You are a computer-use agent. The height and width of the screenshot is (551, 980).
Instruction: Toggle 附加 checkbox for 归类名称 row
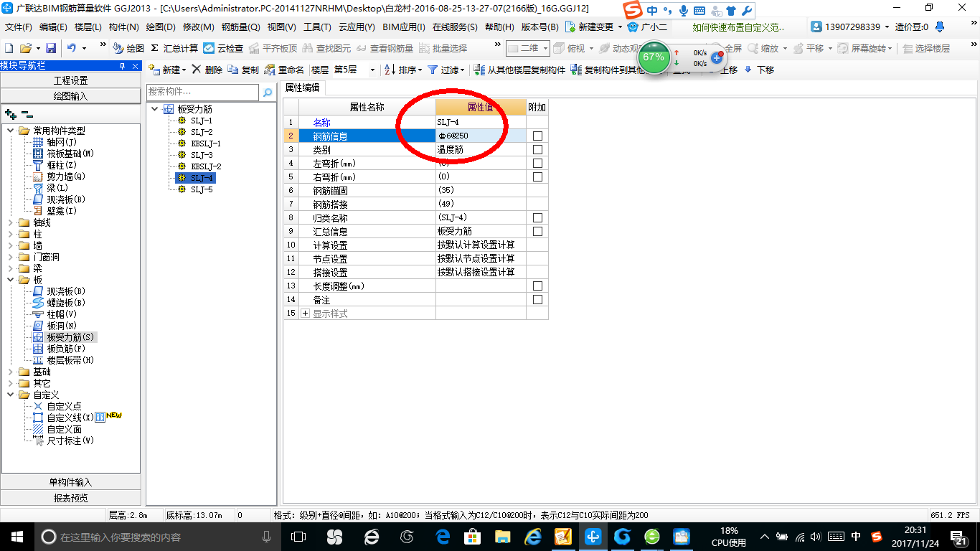click(x=537, y=217)
